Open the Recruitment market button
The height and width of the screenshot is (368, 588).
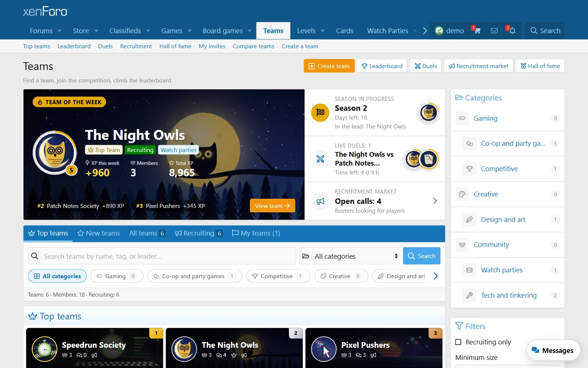point(478,66)
